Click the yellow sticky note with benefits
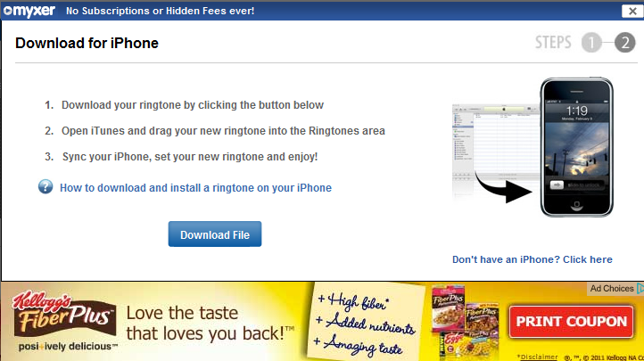 [366, 323]
